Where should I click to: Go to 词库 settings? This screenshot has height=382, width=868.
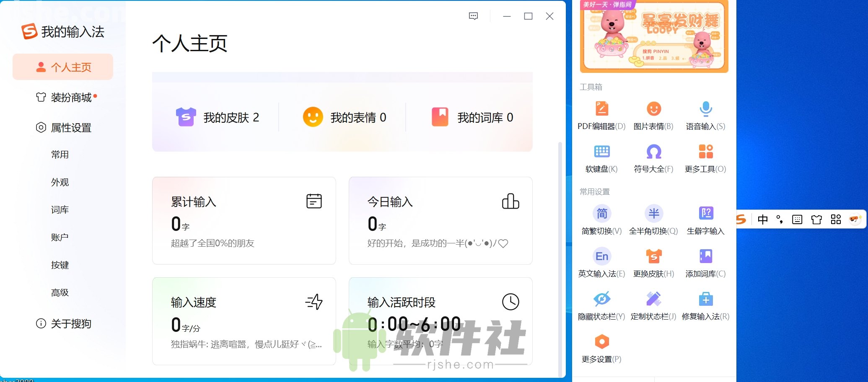(60, 210)
